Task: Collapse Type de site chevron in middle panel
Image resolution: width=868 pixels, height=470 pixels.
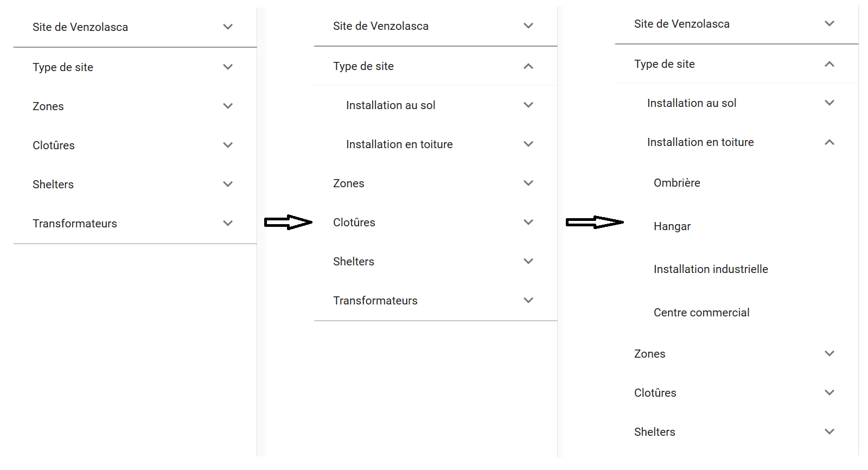Action: (528, 66)
